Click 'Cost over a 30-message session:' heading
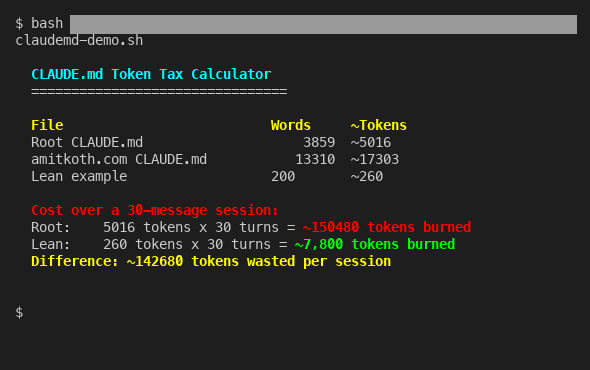This screenshot has width=590, height=370. point(155,210)
